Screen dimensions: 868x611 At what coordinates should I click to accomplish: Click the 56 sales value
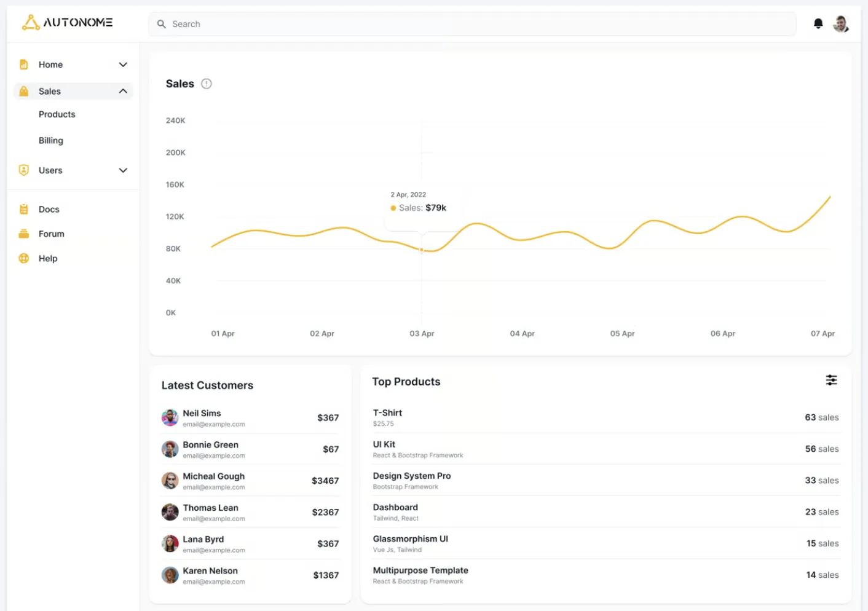click(x=822, y=449)
